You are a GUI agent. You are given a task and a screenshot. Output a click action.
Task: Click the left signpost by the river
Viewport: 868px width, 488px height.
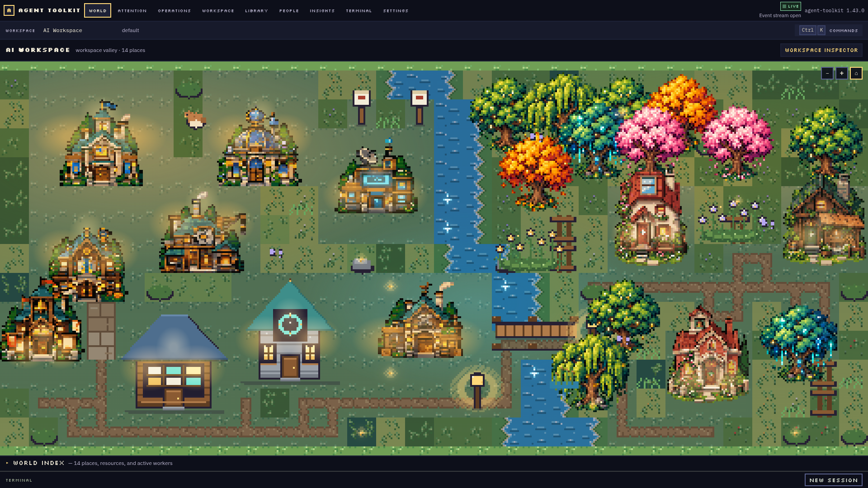click(362, 107)
